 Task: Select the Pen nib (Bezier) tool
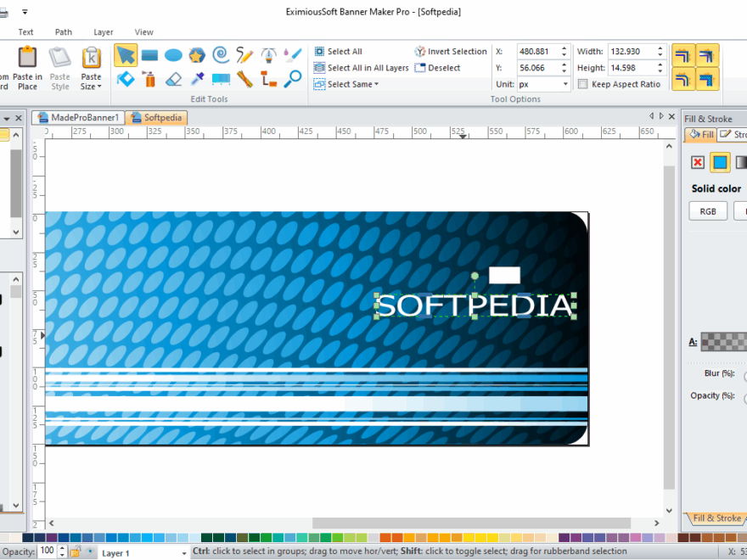point(269,55)
